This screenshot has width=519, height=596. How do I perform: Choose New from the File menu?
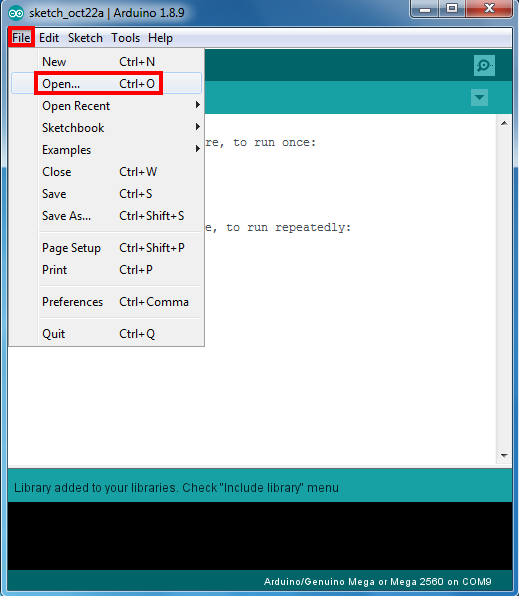tap(106, 61)
